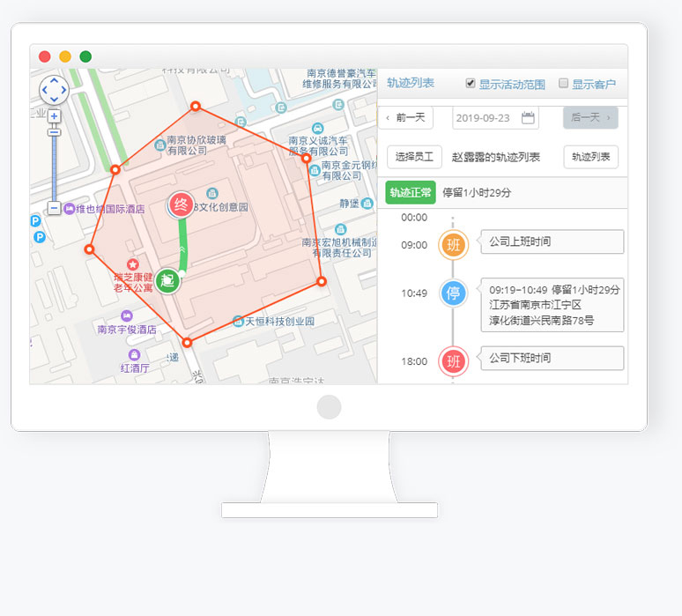Click the map pan control compass
The height and width of the screenshot is (616, 682).
54,90
